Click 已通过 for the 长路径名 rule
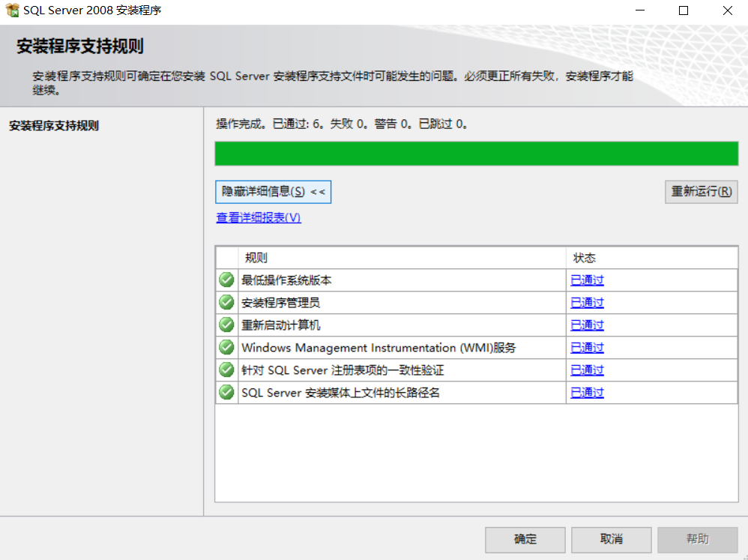The height and width of the screenshot is (560, 748). [x=587, y=392]
